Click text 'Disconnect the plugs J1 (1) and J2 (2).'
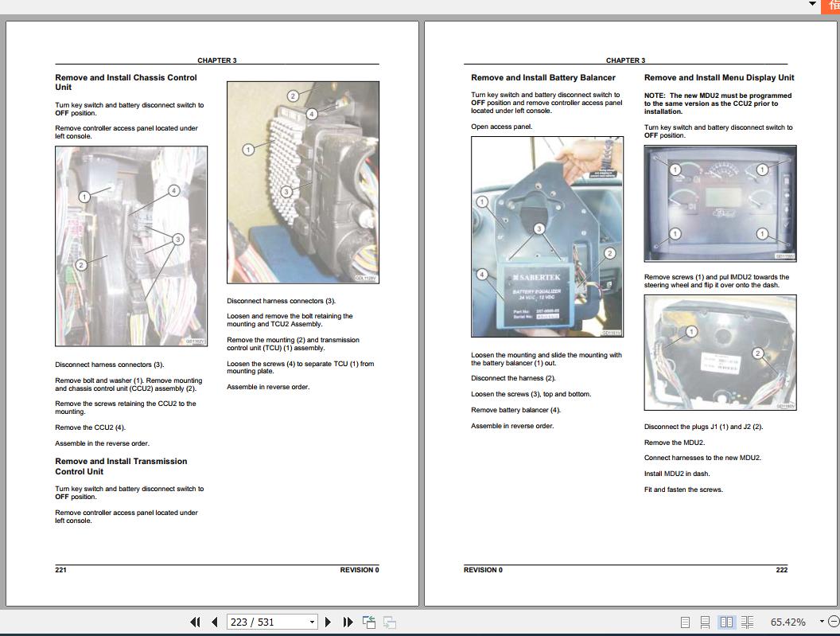The height and width of the screenshot is (636, 840). (703, 427)
